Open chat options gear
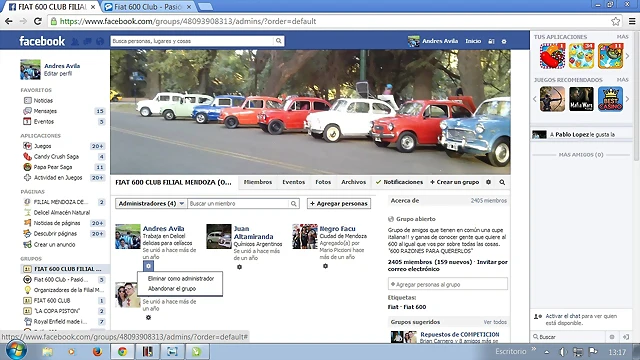 pos(611,337)
